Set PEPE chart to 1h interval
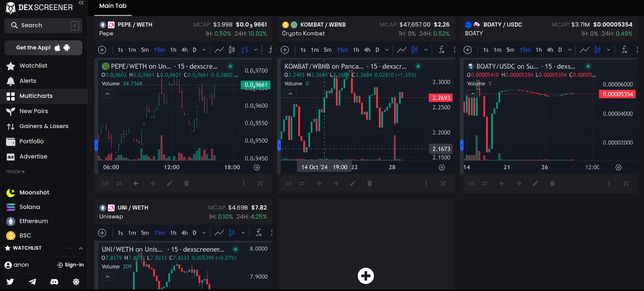 pyautogui.click(x=173, y=50)
